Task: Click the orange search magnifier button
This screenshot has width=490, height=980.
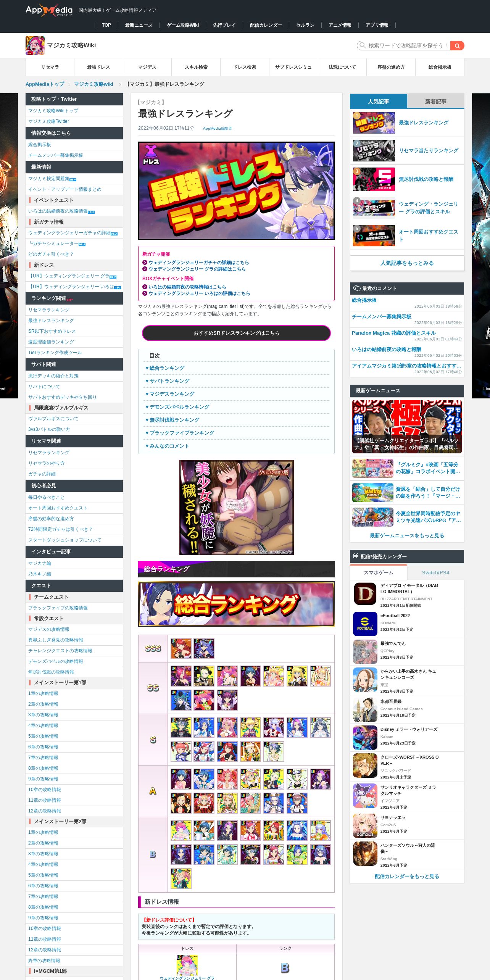Action: pos(457,46)
